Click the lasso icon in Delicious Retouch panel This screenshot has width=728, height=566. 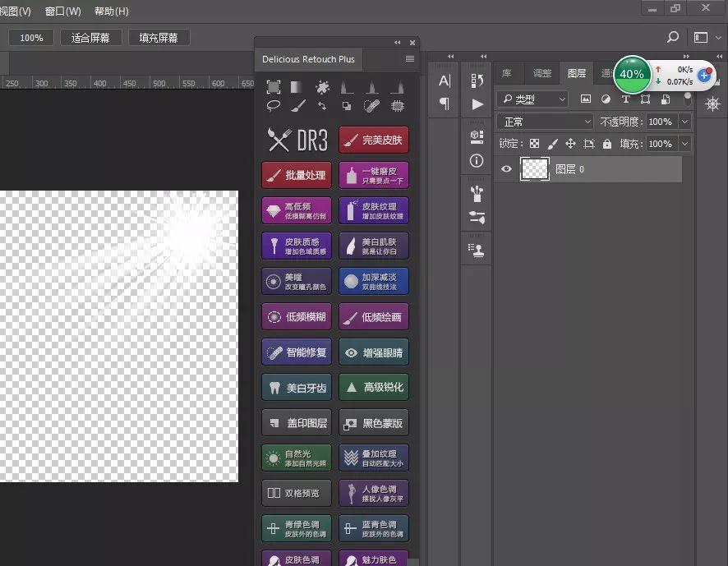pyautogui.click(x=274, y=106)
